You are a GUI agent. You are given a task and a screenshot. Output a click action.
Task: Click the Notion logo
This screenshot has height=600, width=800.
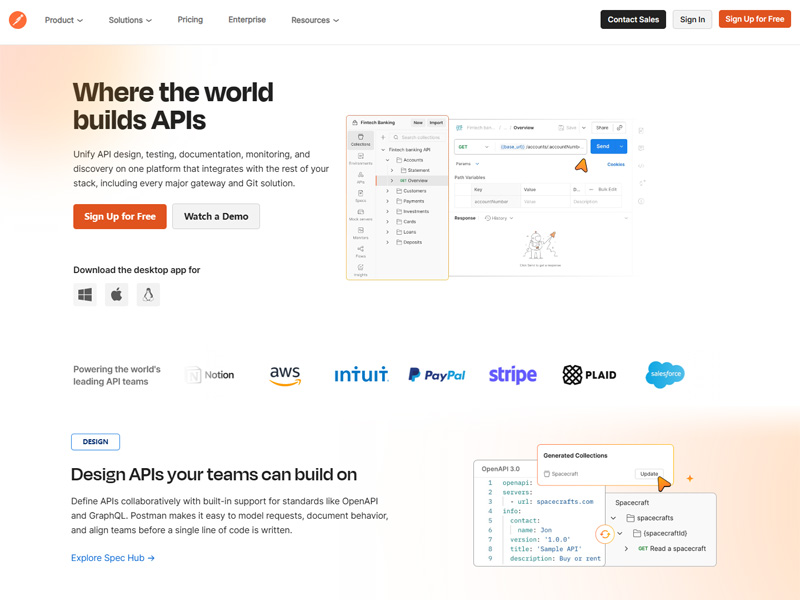tap(211, 375)
